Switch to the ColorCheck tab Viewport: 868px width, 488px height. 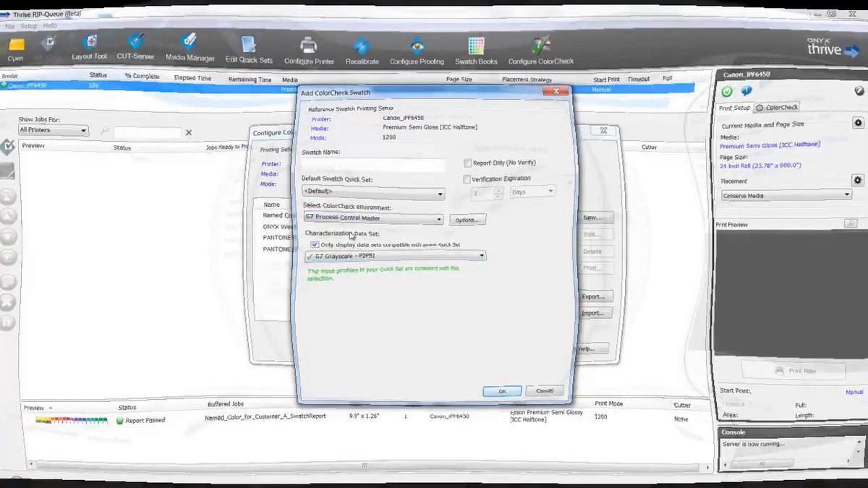pyautogui.click(x=777, y=108)
